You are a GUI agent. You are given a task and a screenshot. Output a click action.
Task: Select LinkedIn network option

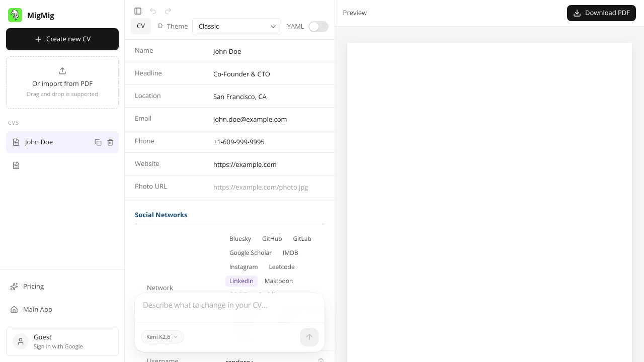(x=242, y=281)
